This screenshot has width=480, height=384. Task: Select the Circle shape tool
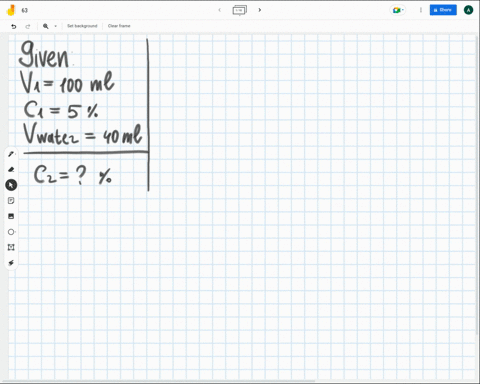coord(11,232)
